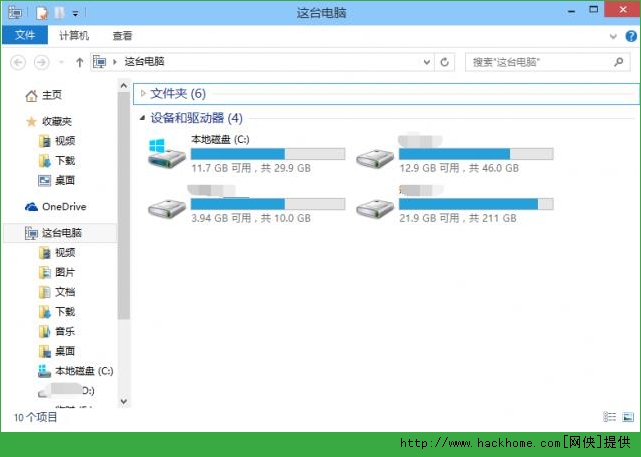Viewport: 641px width, 457px height.
Task: Click navigation pane scroll up arrow
Action: (x=123, y=86)
